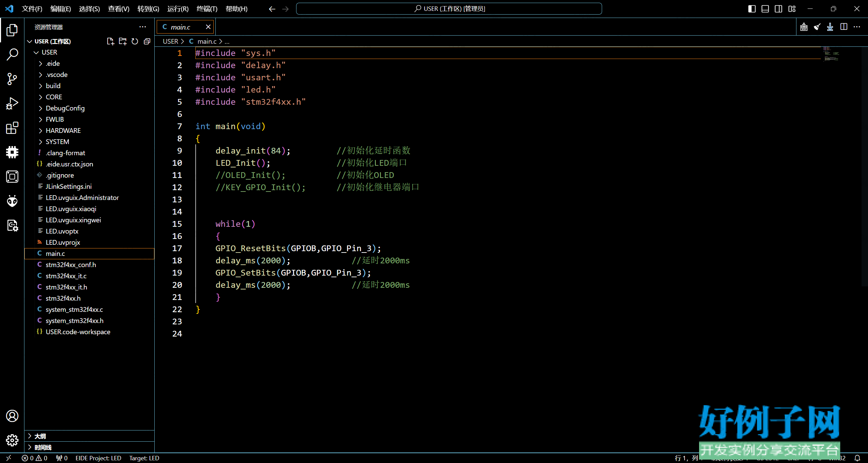Open the 编辑(E) menu
The width and height of the screenshot is (868, 463).
tap(61, 9)
